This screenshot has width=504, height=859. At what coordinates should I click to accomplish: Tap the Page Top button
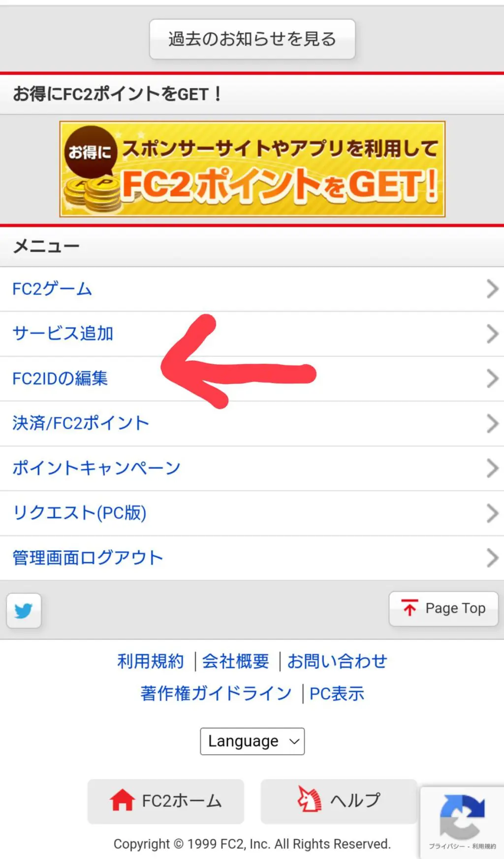coord(443,608)
